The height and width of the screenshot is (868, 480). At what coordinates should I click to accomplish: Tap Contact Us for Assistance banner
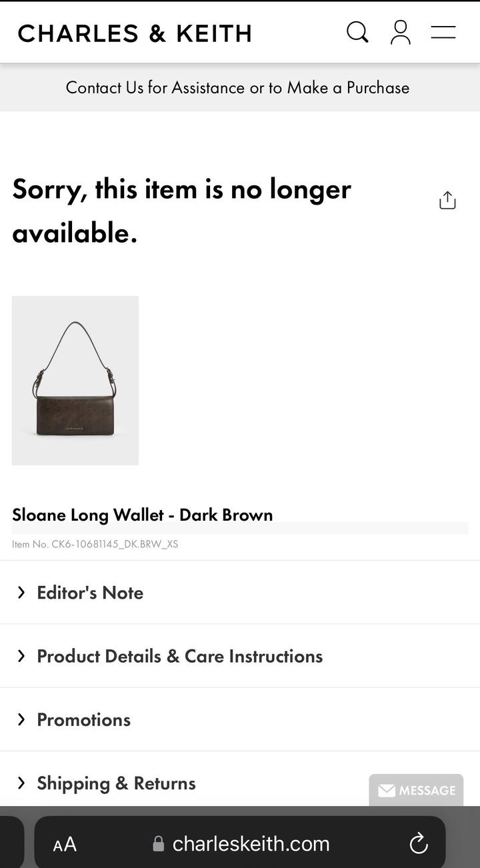coord(237,87)
